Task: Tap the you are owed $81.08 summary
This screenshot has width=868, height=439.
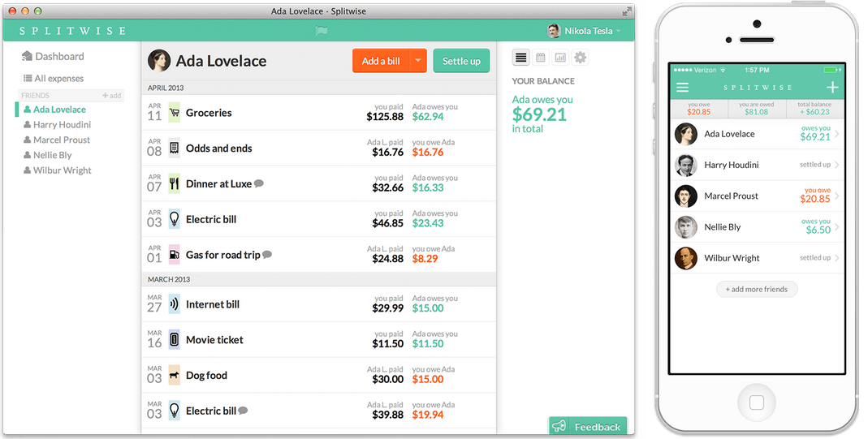Action: pyautogui.click(x=756, y=109)
